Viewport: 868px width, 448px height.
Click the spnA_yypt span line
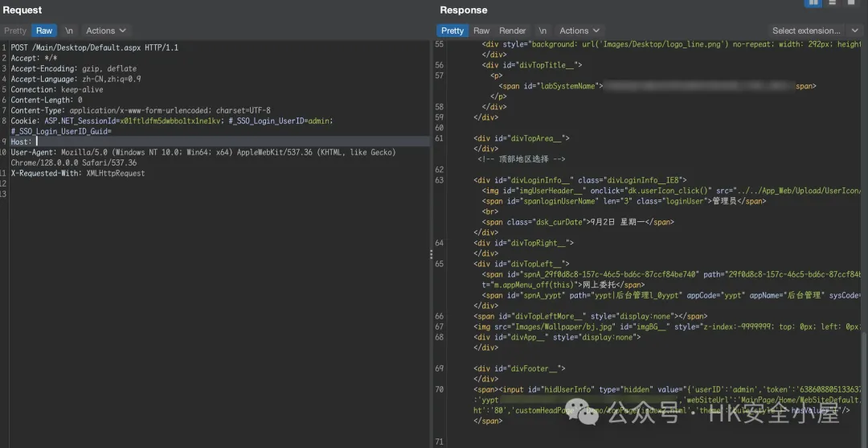point(671,295)
